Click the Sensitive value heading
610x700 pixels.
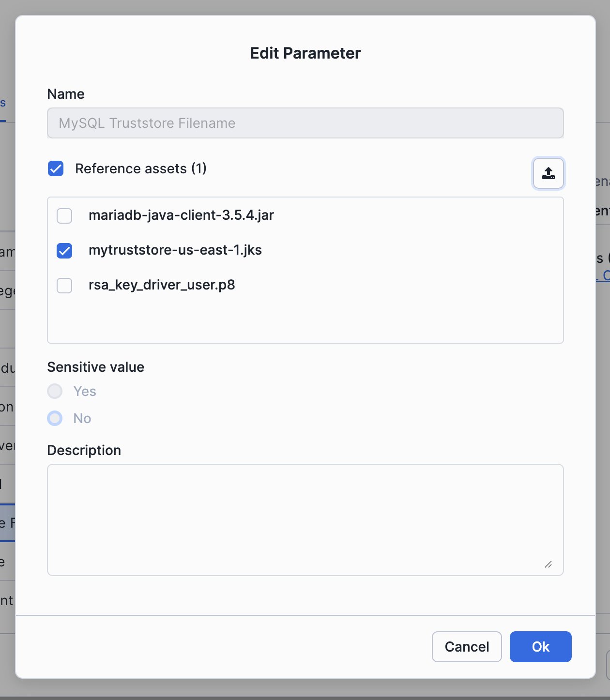pyautogui.click(x=95, y=367)
